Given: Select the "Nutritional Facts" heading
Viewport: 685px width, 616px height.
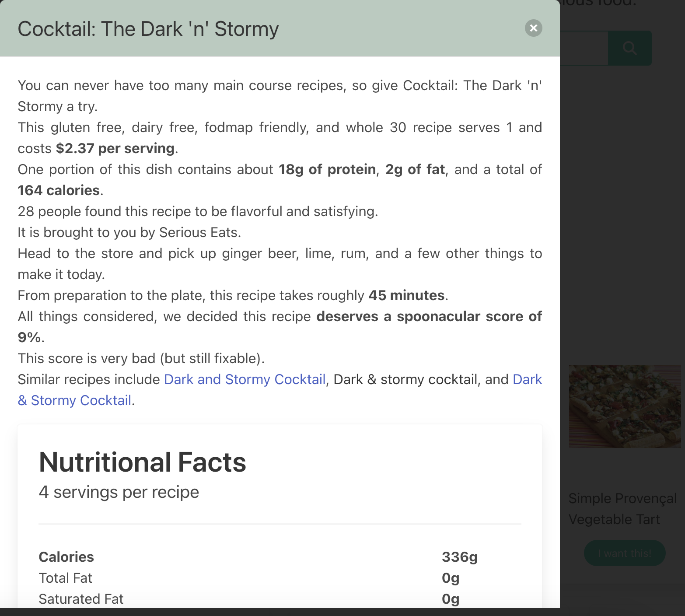Looking at the screenshot, I should pyautogui.click(x=143, y=462).
